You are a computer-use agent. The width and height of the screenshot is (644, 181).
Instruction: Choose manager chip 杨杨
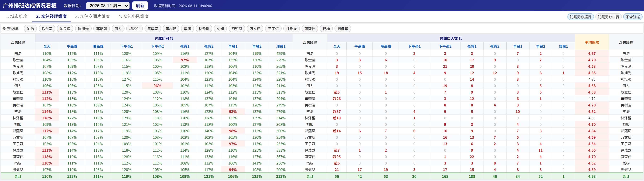pos(326,29)
